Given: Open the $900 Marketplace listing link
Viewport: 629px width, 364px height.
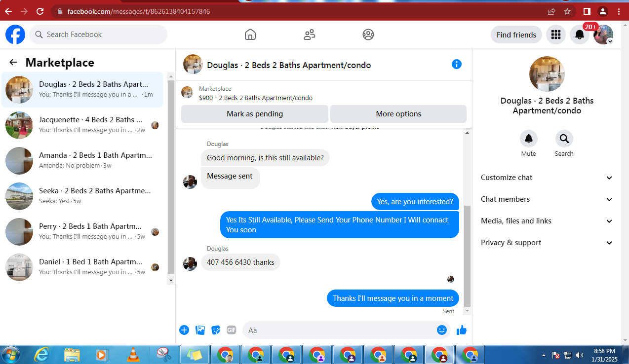Looking at the screenshot, I should pyautogui.click(x=256, y=98).
